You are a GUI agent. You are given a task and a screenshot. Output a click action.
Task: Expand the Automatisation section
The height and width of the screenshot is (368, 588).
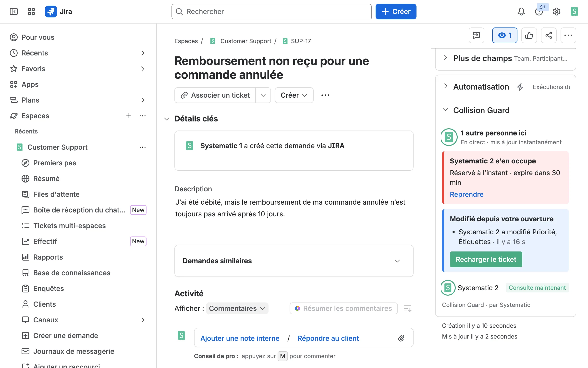point(445,86)
